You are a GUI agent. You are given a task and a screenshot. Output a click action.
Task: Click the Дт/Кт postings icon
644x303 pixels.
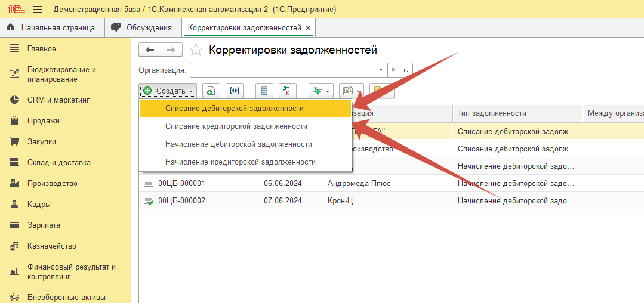click(x=288, y=91)
